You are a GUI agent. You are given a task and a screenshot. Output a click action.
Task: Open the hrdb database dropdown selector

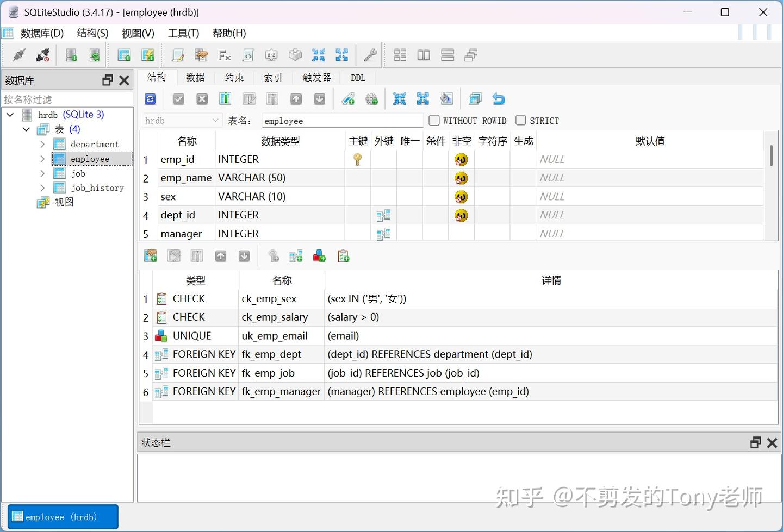click(x=215, y=120)
